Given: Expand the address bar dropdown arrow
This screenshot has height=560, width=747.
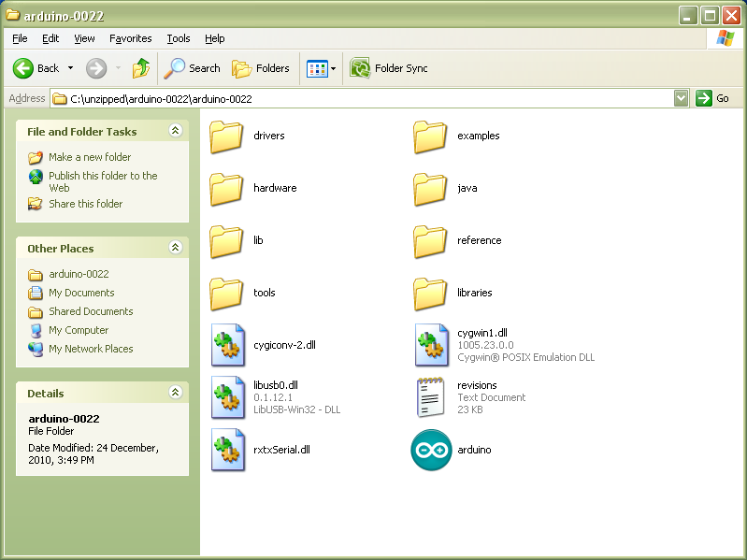Looking at the screenshot, I should coord(681,98).
